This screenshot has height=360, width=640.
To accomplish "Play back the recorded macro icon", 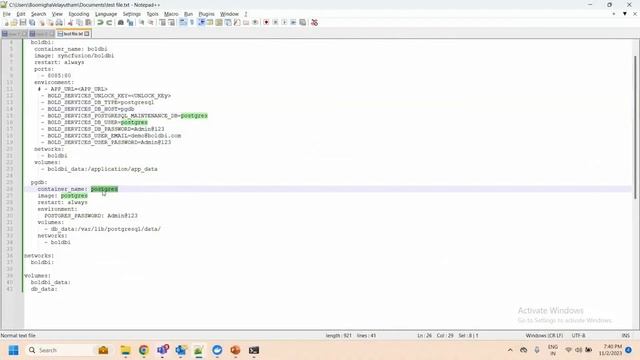I will tap(284, 22).
